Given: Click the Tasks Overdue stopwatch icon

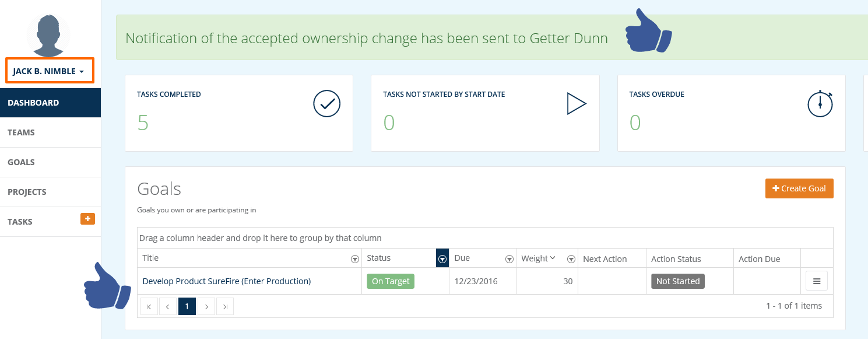Looking at the screenshot, I should point(820,104).
